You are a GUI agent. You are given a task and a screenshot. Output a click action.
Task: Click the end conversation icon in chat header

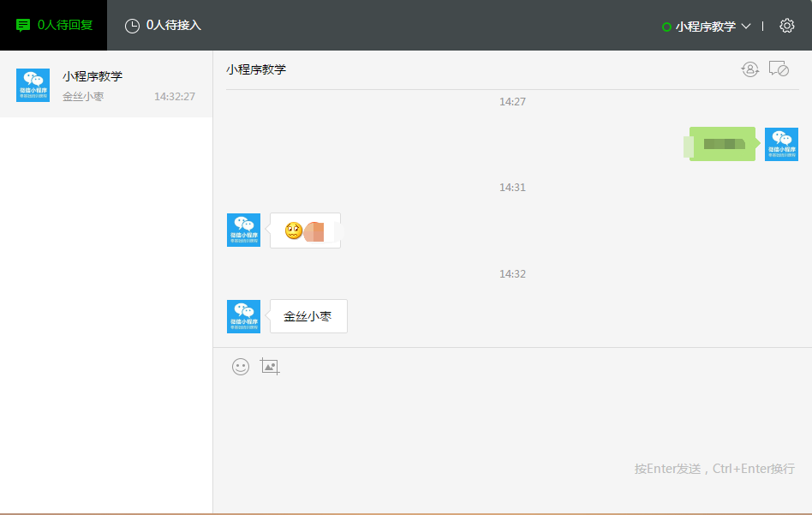779,69
